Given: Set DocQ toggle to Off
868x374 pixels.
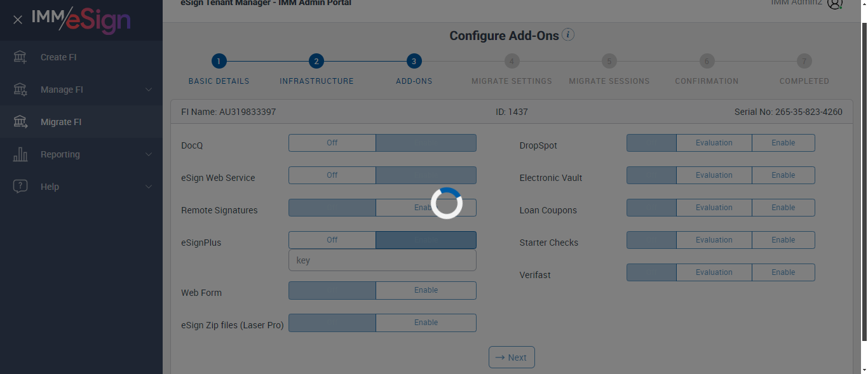Looking at the screenshot, I should 332,143.
